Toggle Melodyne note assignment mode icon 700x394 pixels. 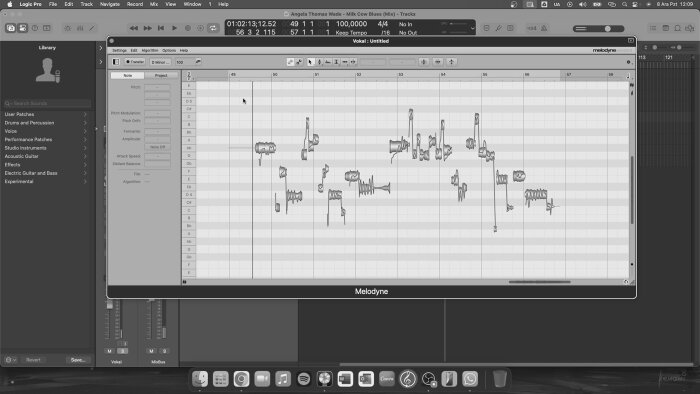click(x=299, y=62)
